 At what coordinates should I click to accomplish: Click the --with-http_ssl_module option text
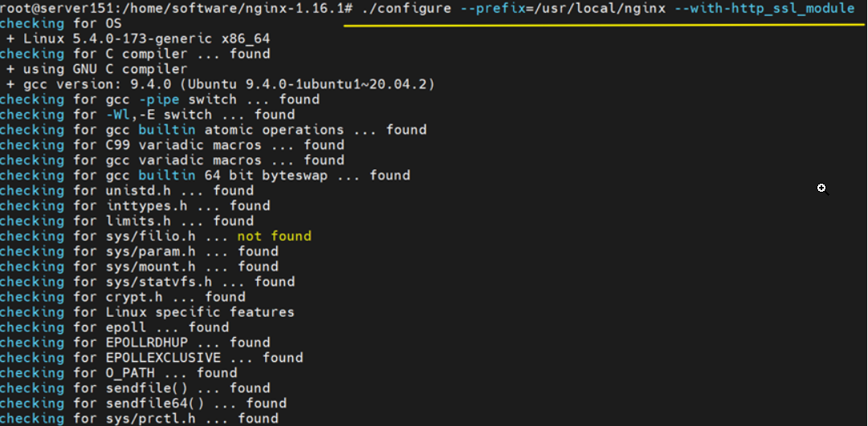point(764,8)
